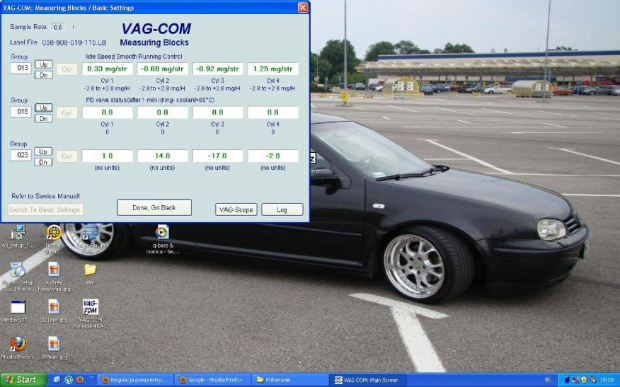The height and width of the screenshot is (387, 620).
Task: Click the Group 023 number input field
Action: 21,155
